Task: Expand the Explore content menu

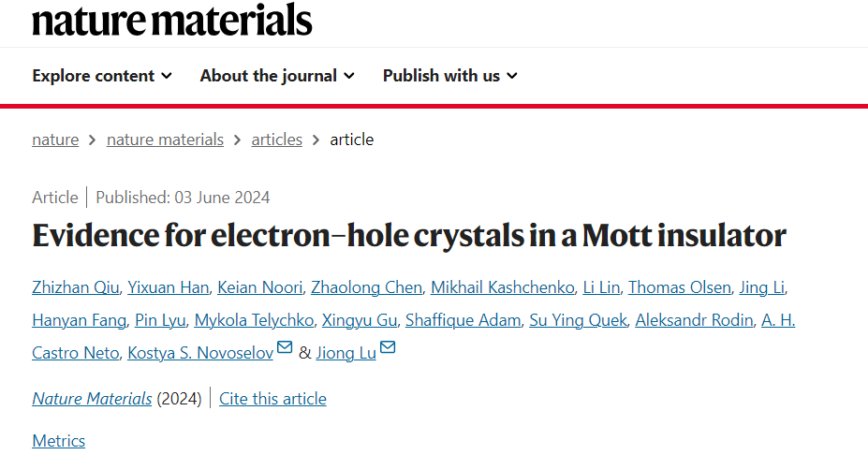Action: click(x=102, y=75)
